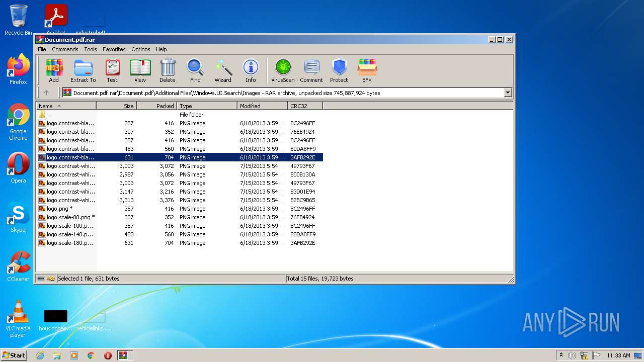This screenshot has width=644, height=362.
Task: Open Skype desktop shortcut
Action: coord(18,217)
